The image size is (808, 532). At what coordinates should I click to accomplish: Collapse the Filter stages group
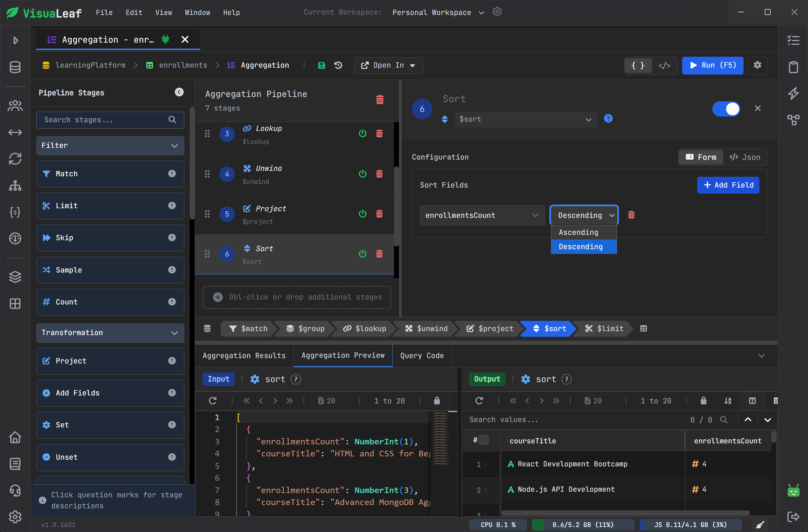(110, 146)
